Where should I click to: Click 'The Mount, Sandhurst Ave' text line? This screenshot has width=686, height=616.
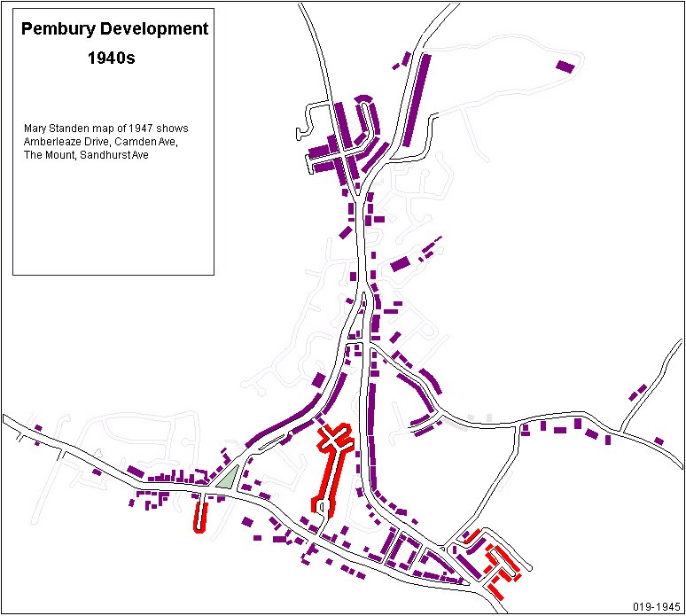click(x=86, y=155)
